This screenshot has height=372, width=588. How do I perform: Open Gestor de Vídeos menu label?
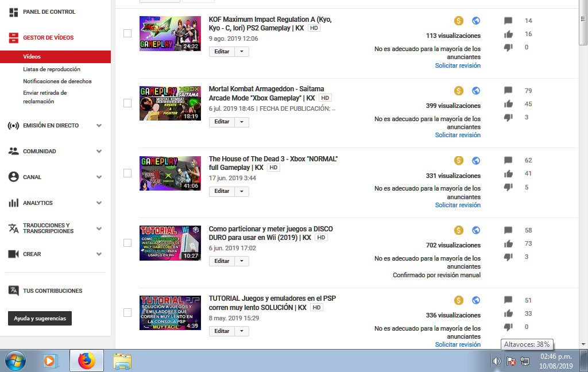[x=48, y=37]
